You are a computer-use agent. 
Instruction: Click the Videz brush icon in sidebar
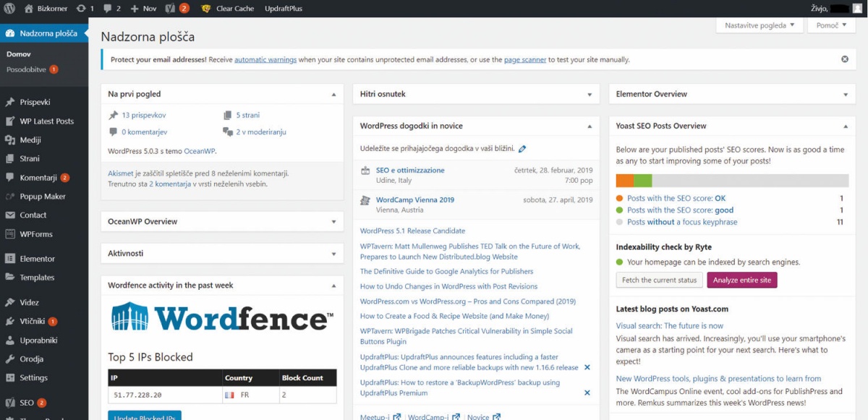pyautogui.click(x=9, y=303)
